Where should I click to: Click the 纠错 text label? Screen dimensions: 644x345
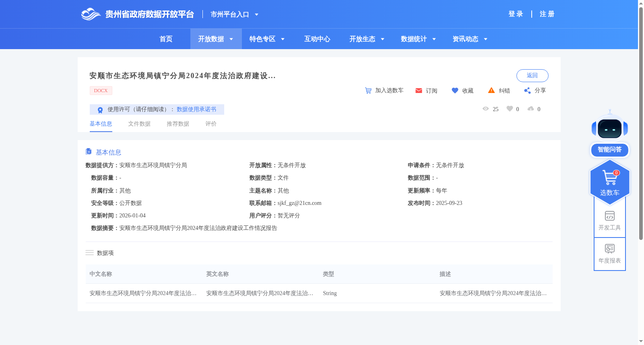[504, 91]
